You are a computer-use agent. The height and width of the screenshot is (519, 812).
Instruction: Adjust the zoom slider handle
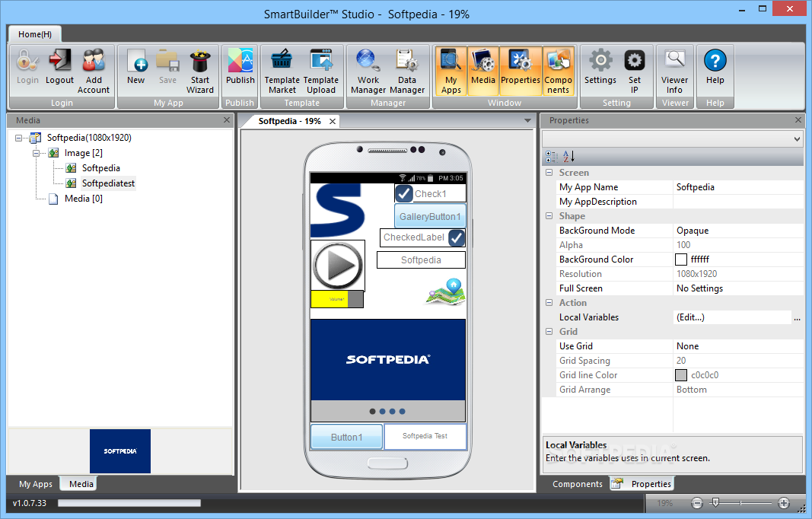715,502
